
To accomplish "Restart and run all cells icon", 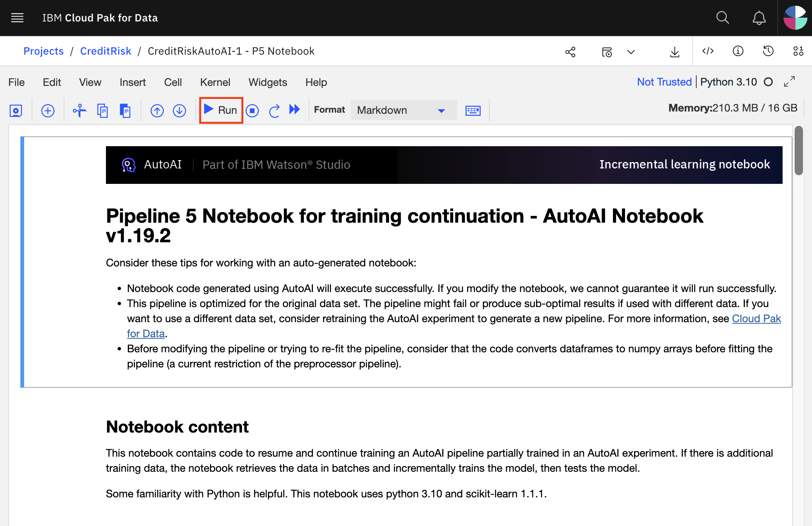I will (294, 110).
